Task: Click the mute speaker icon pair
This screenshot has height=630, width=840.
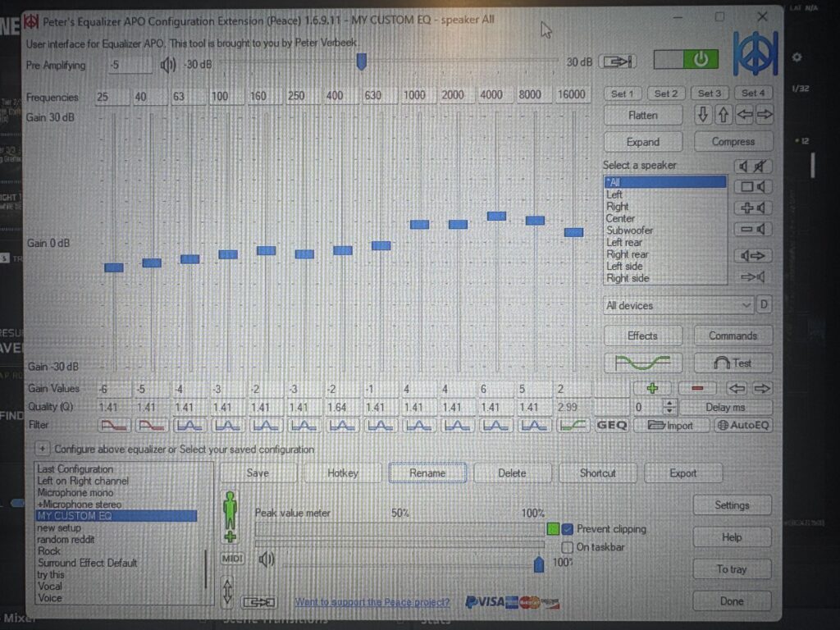Action: click(752, 166)
